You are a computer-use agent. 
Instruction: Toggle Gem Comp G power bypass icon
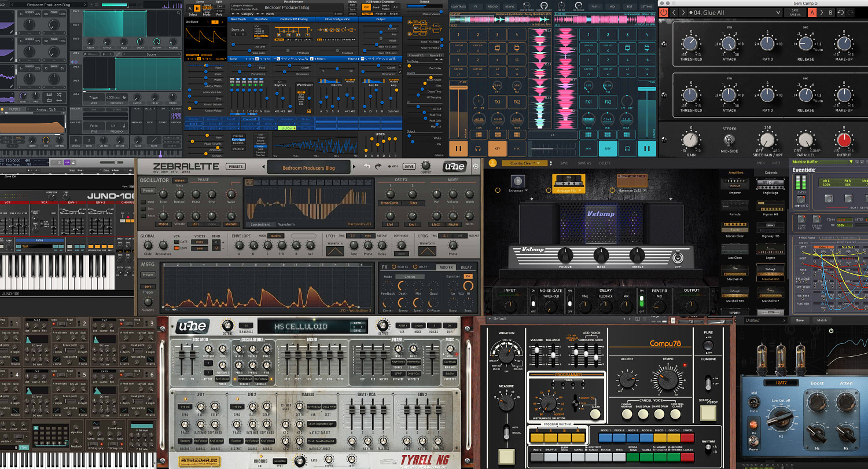point(664,12)
